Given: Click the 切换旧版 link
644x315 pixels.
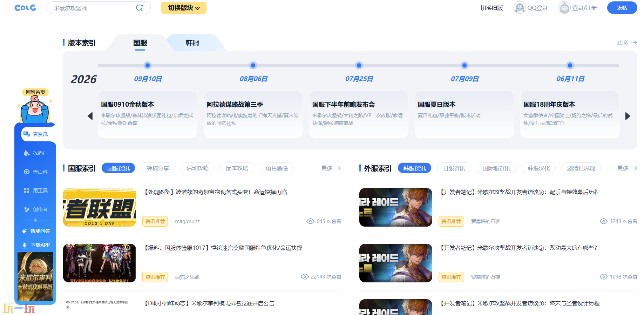Looking at the screenshot, I should point(492,8).
